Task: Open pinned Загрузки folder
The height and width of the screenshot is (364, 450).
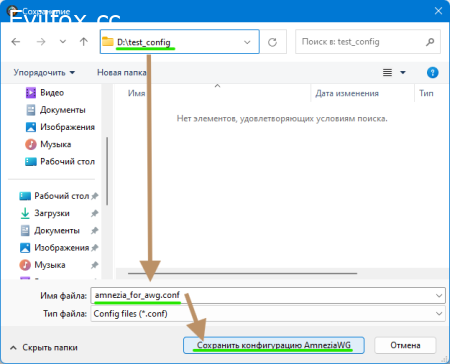Action: 44,213
